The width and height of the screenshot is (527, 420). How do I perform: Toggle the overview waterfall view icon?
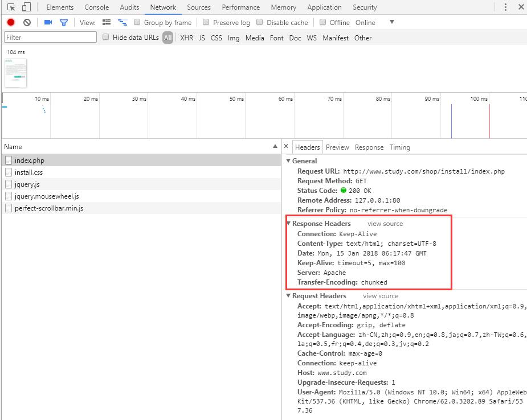(x=122, y=23)
